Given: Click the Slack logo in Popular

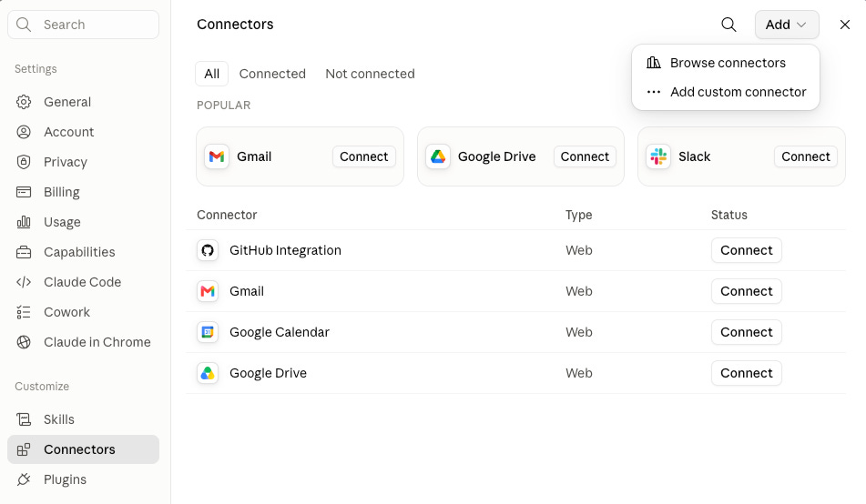Looking at the screenshot, I should coord(658,156).
